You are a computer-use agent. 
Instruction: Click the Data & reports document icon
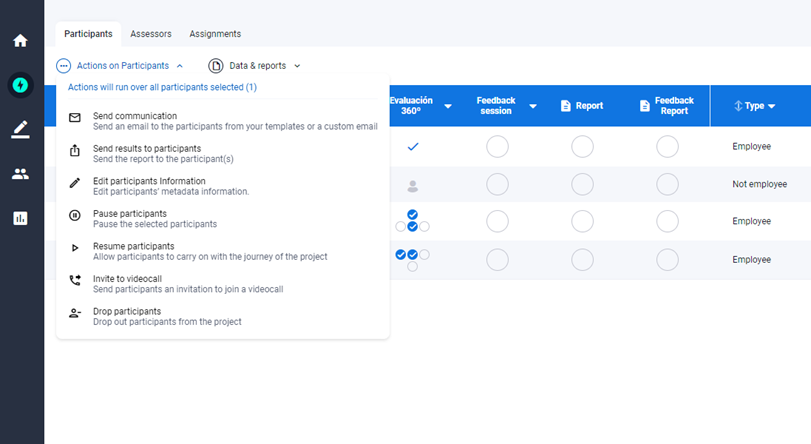tap(215, 66)
